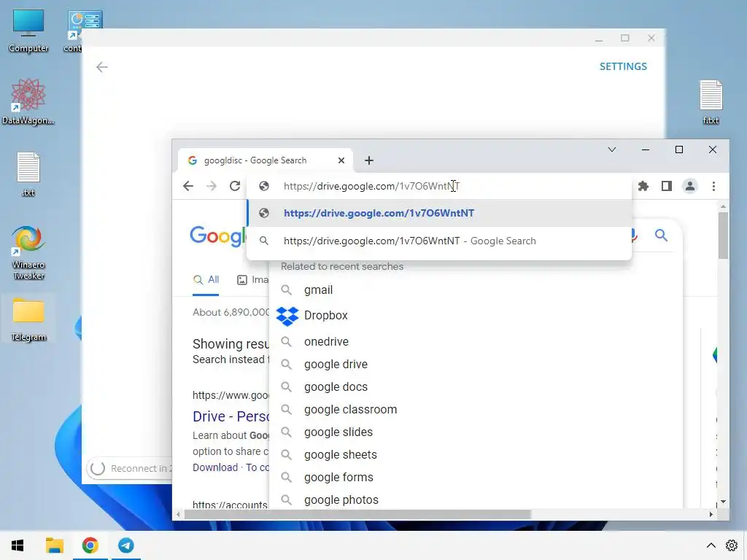Screen dimensions: 747x560
Task: Go forward in Chrome navigation
Action: coord(212,186)
